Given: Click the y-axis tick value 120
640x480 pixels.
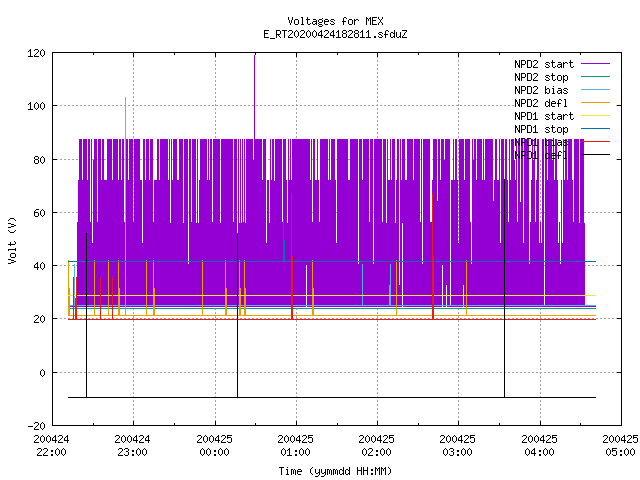Looking at the screenshot, I should 36,53.
